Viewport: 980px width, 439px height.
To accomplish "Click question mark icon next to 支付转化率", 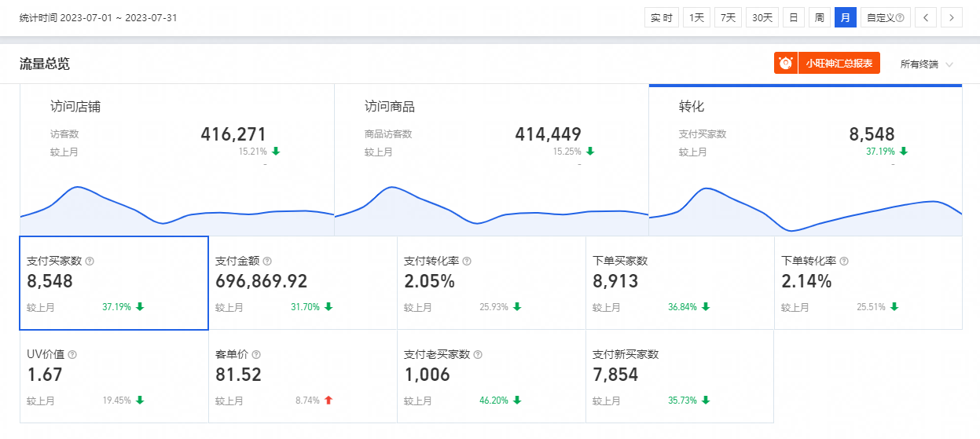I will [467, 262].
